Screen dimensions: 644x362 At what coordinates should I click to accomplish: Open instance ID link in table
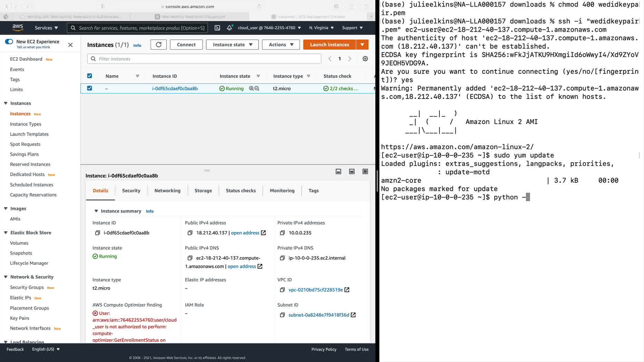click(175, 89)
